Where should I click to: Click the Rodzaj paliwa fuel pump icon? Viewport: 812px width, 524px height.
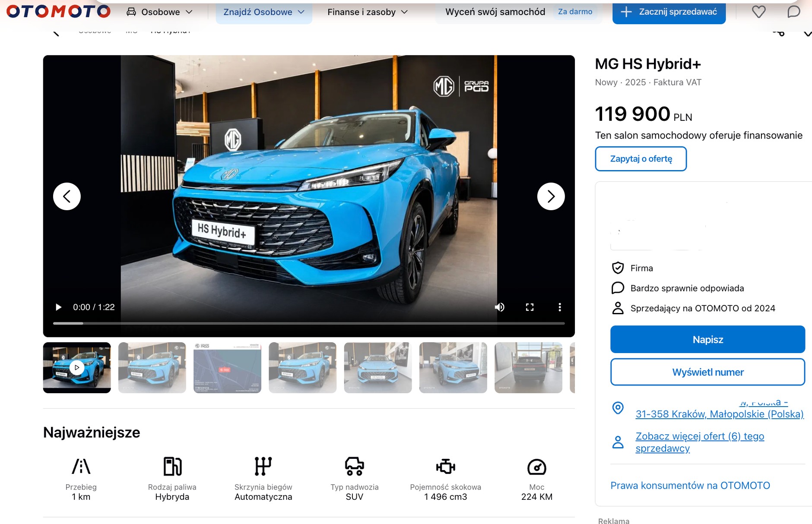tap(172, 467)
